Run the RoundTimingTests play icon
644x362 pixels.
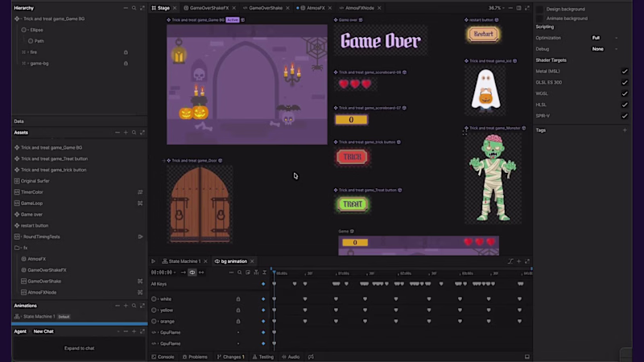(140, 237)
